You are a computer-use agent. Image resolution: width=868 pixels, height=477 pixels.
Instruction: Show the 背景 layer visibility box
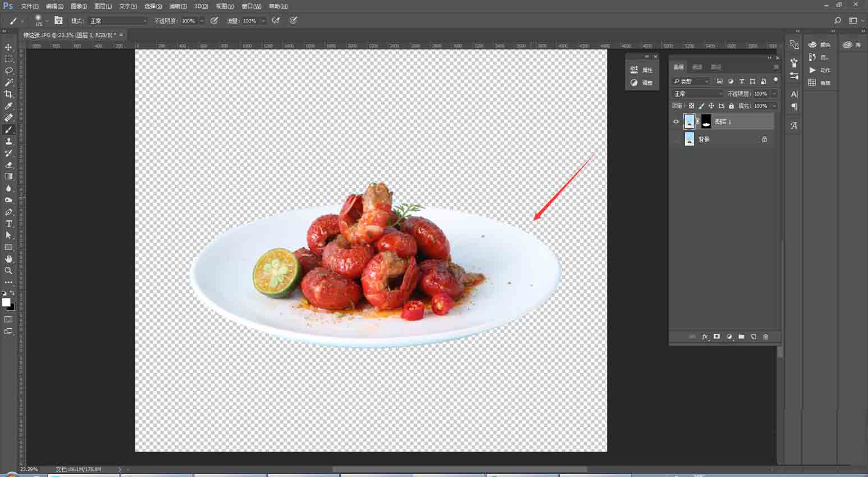676,139
